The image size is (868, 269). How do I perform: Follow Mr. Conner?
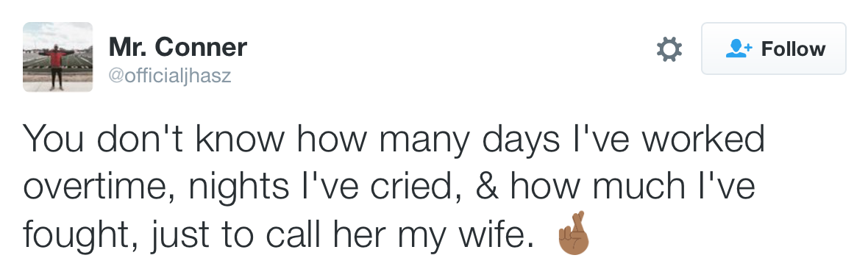point(773,49)
